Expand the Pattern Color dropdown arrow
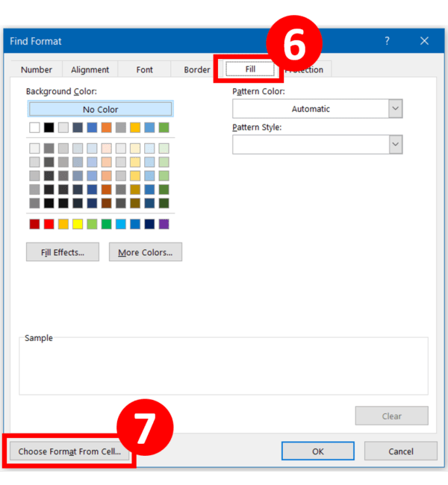The height and width of the screenshot is (485, 448). 396,109
